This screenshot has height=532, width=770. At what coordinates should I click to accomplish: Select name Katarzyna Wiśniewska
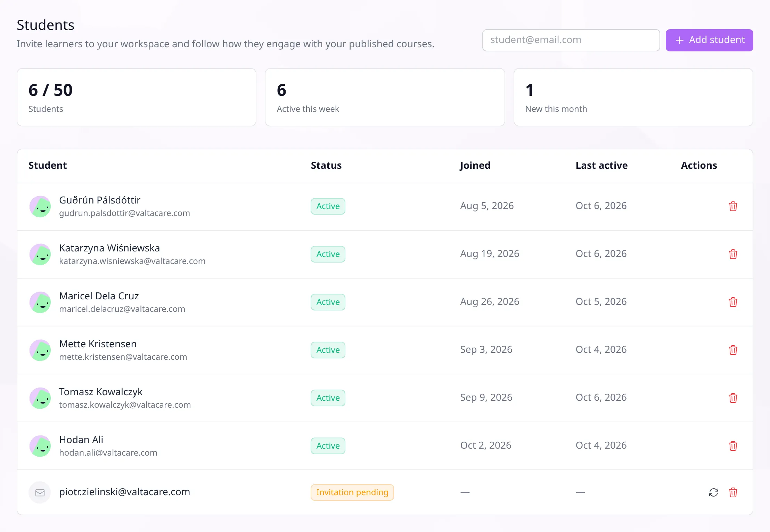click(x=109, y=248)
